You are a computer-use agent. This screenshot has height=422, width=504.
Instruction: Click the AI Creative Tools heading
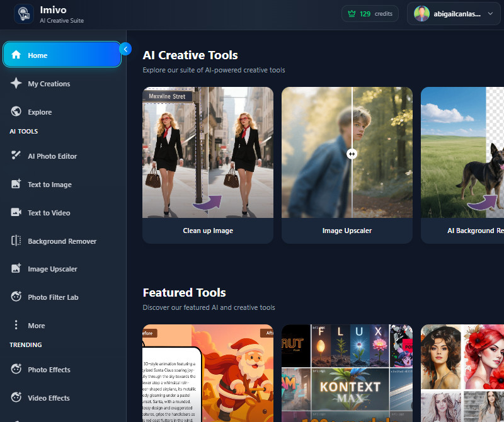(190, 55)
